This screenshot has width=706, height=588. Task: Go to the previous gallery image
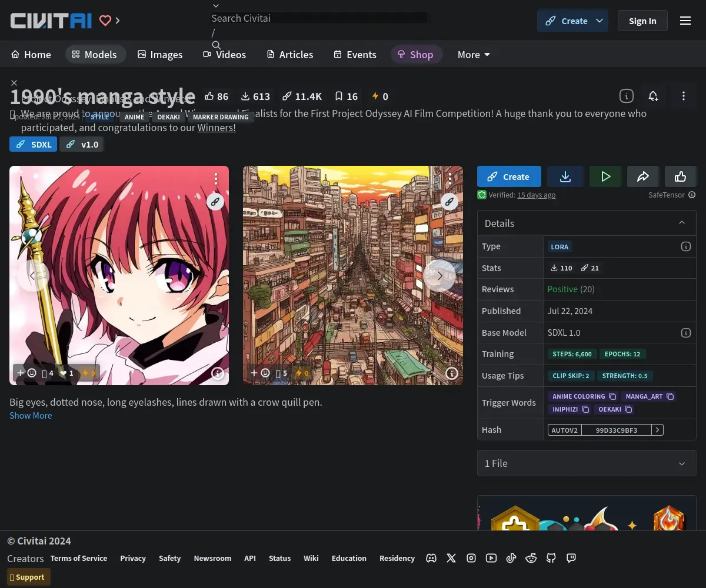coord(33,276)
